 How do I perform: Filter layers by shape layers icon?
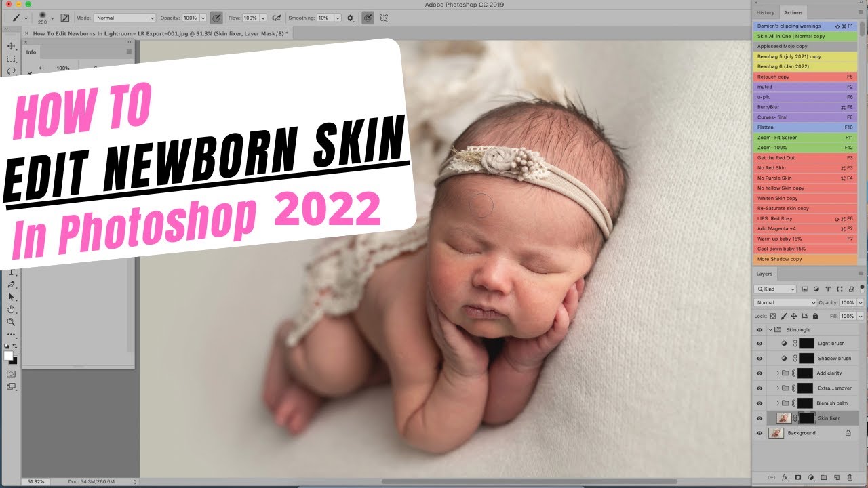[840, 289]
